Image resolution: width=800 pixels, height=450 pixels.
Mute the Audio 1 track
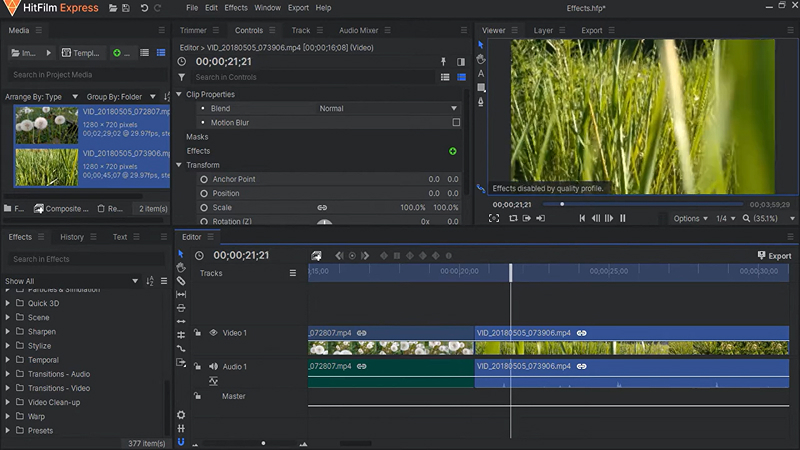[x=213, y=366]
